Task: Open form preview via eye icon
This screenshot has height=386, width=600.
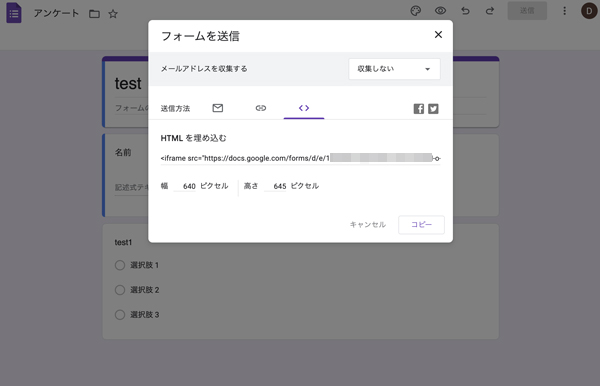Action: click(x=440, y=11)
